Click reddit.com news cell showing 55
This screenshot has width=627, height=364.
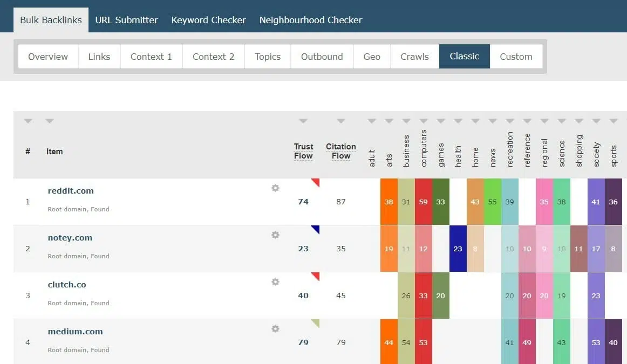pyautogui.click(x=492, y=202)
